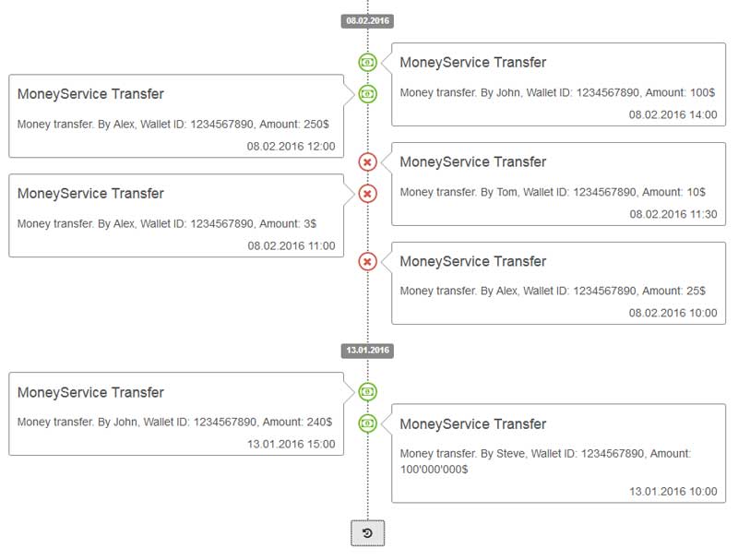Open the transfer card dated 08.02.2016 14:00

click(558, 85)
